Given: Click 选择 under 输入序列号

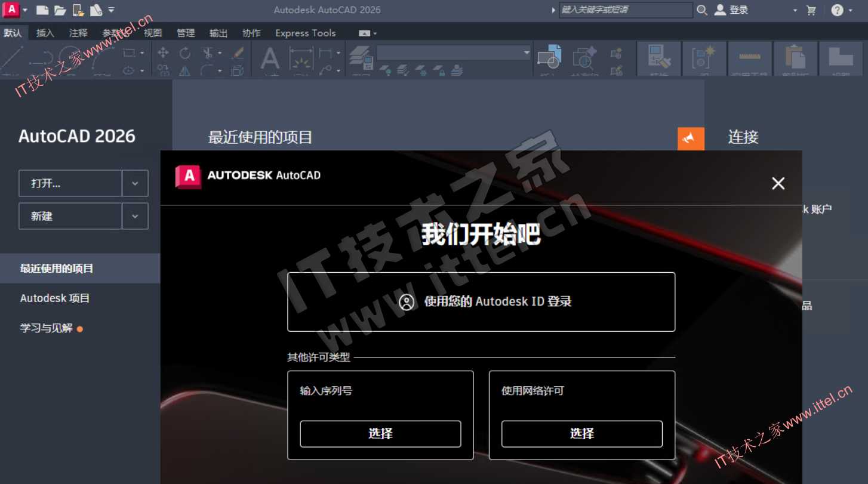Looking at the screenshot, I should coord(380,434).
